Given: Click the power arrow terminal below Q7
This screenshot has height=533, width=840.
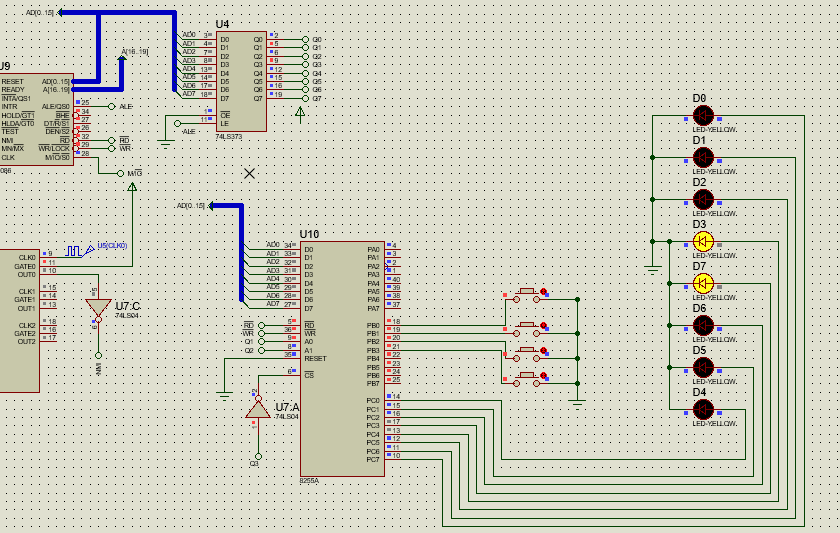Looking at the screenshot, I should [x=300, y=114].
